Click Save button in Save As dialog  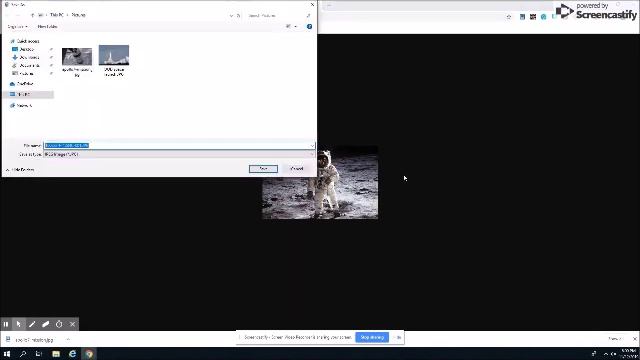tap(263, 169)
